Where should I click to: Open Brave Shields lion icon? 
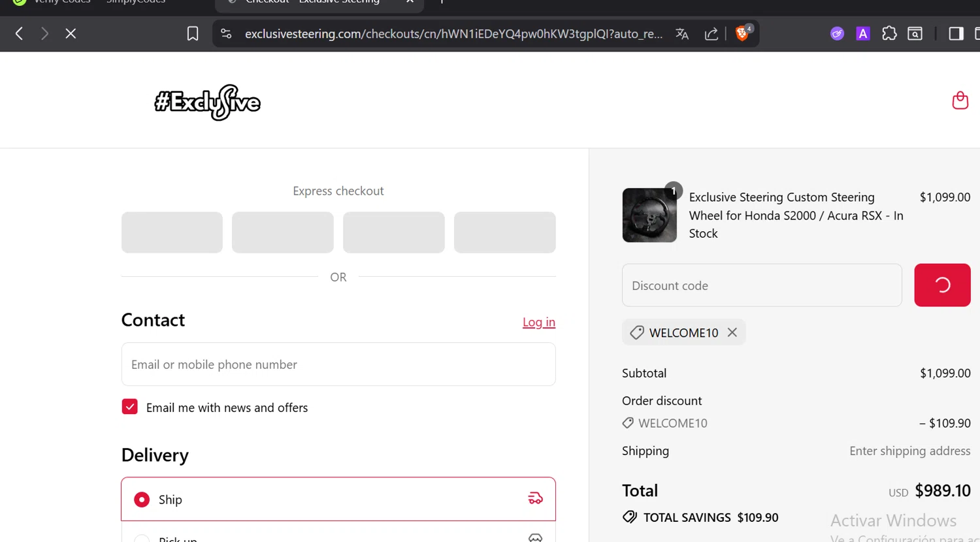pyautogui.click(x=743, y=33)
